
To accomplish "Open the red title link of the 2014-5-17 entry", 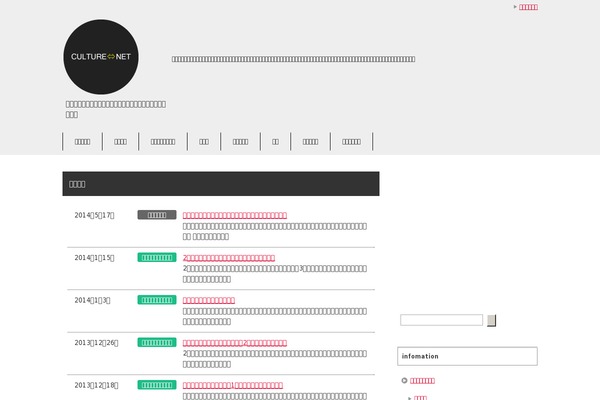I will [235, 215].
